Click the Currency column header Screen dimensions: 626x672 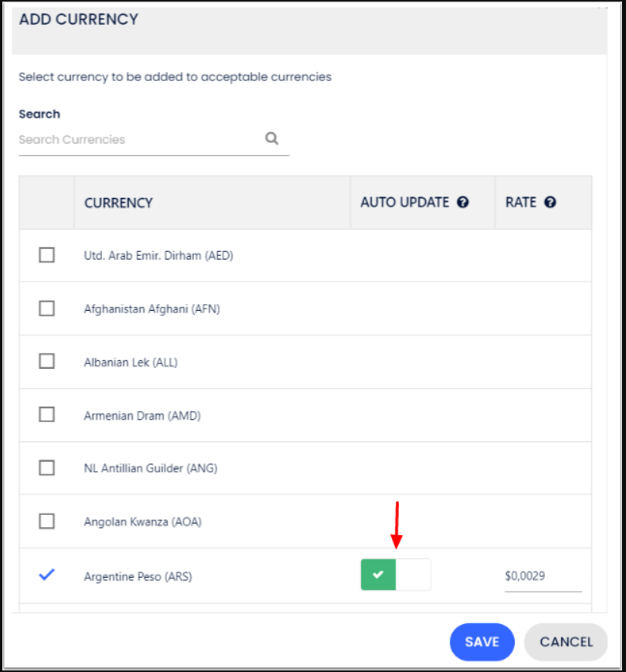118,203
